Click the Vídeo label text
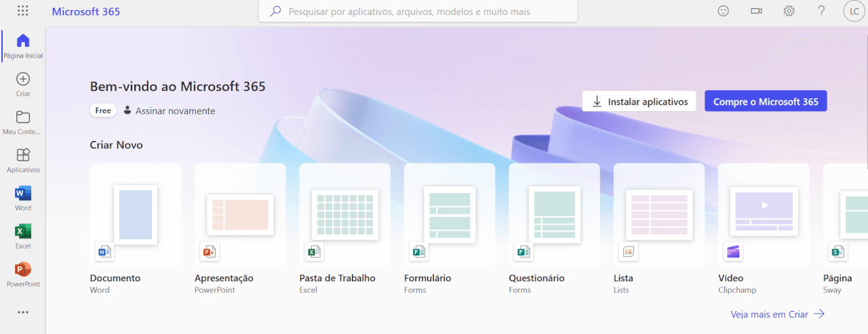The height and width of the screenshot is (334, 868). [731, 278]
